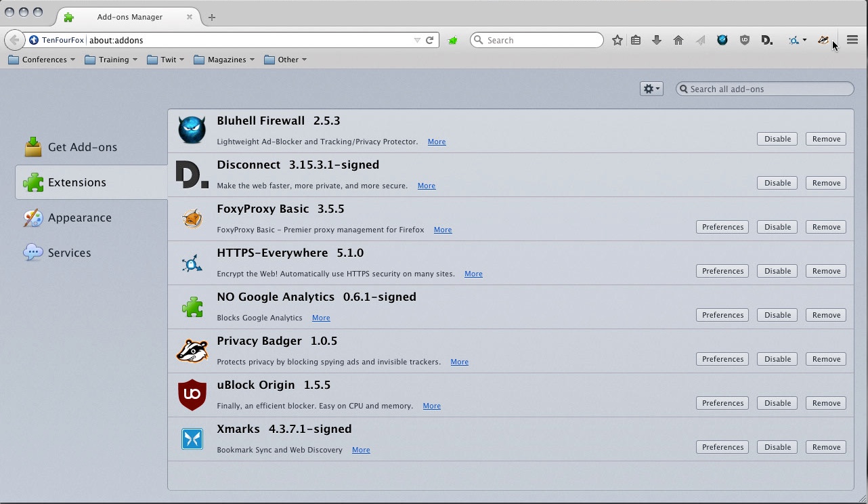Open More link for Xmarks
The height and width of the screenshot is (504, 868).
361,450
